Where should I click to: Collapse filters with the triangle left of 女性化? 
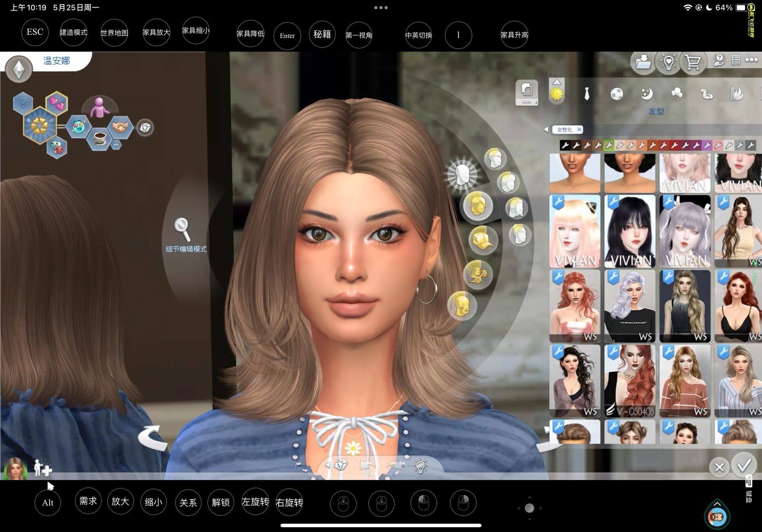pos(546,129)
